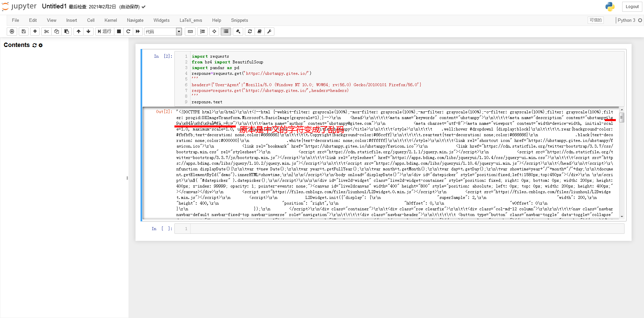644x318 pixels.
Task: Click the wrench configuration icon
Action: click(x=269, y=32)
